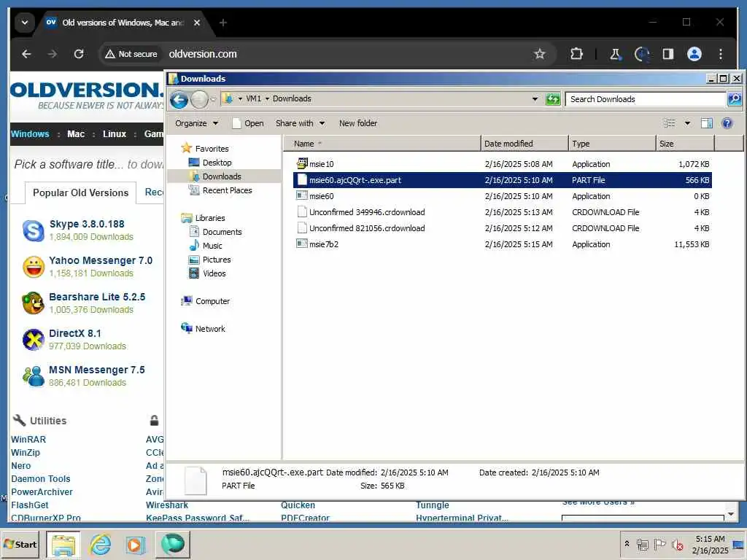Toggle the preview pane icon
Viewport: 747px width, 560px height.
click(706, 123)
